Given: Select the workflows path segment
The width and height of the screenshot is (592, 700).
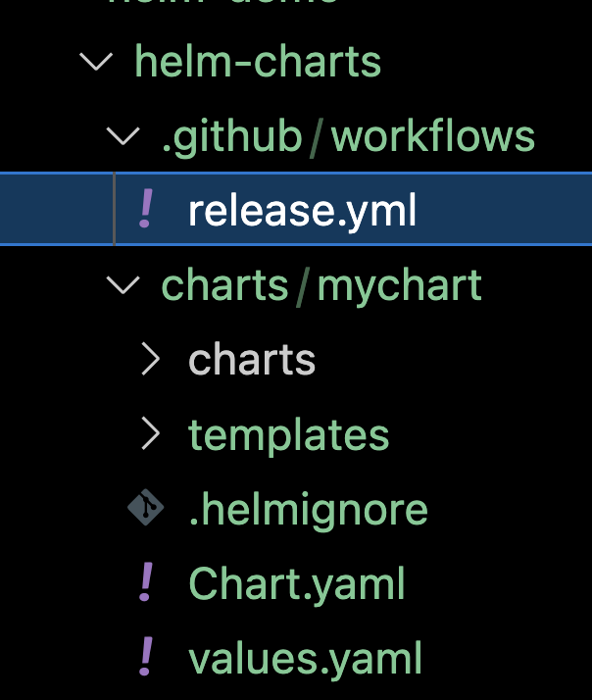Looking at the screenshot, I should tap(433, 137).
